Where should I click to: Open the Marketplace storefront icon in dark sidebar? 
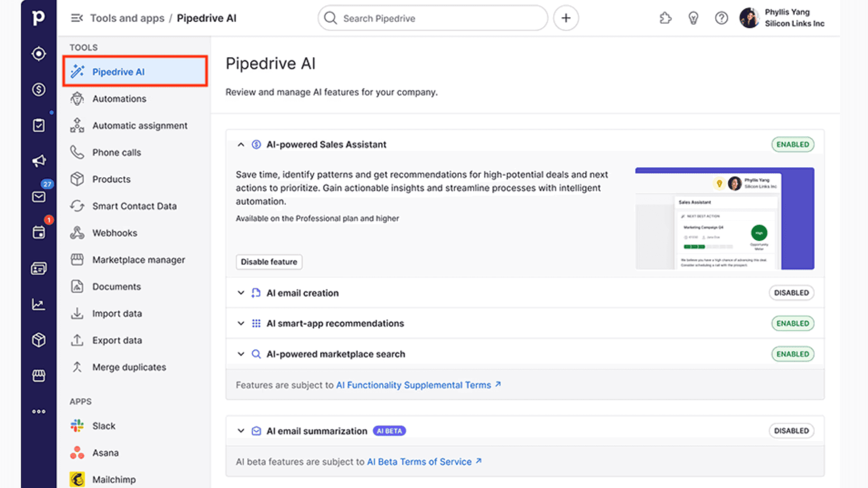point(38,375)
